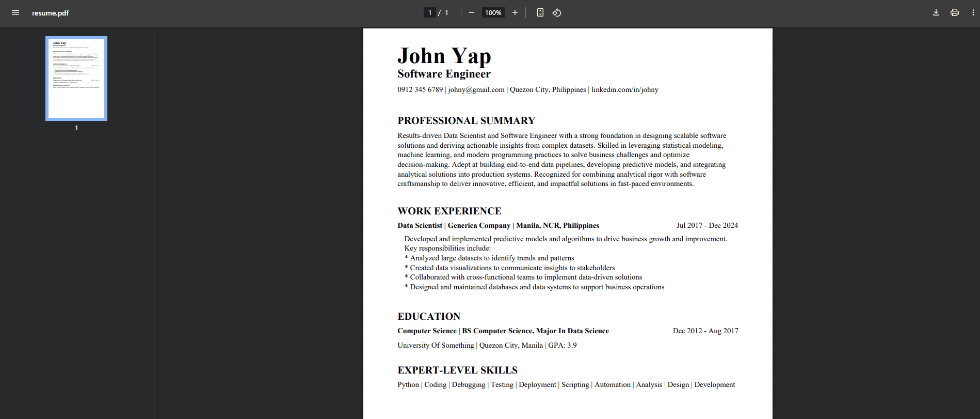Click the phone number 0912 345 6789
This screenshot has width=980, height=419.
click(x=420, y=90)
